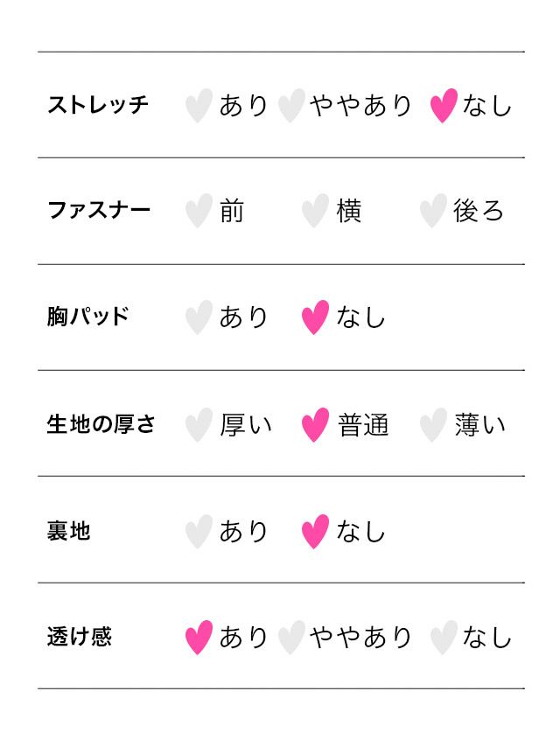Click the gray heart for 裏地 あり
Screen dimensions: 560x747
coord(199,531)
